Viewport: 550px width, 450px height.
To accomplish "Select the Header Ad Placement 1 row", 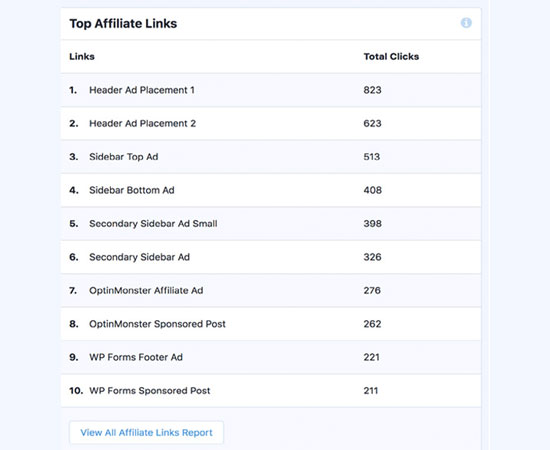I will point(270,90).
